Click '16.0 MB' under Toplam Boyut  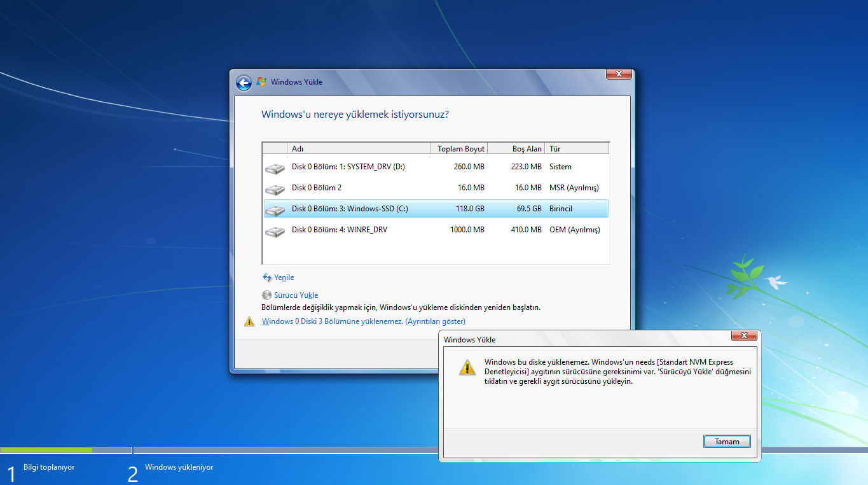(x=471, y=188)
